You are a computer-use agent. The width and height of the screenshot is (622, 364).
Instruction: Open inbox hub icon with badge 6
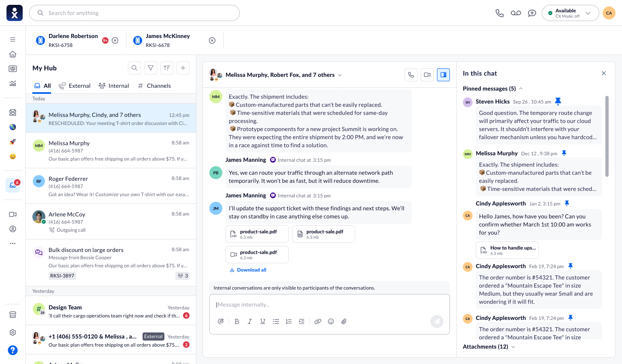click(13, 185)
